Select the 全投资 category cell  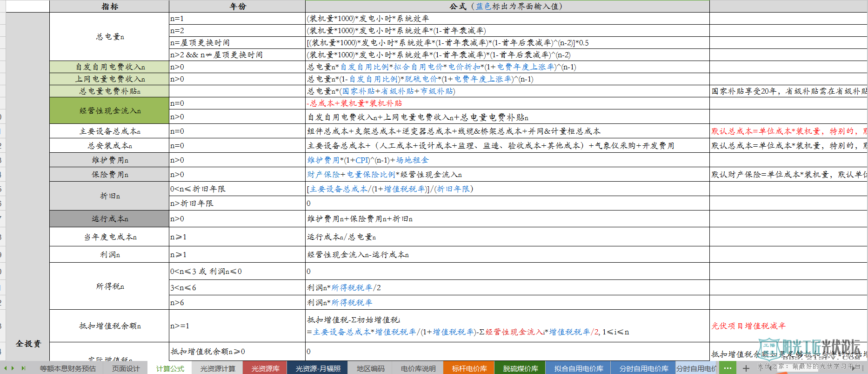pyautogui.click(x=28, y=344)
